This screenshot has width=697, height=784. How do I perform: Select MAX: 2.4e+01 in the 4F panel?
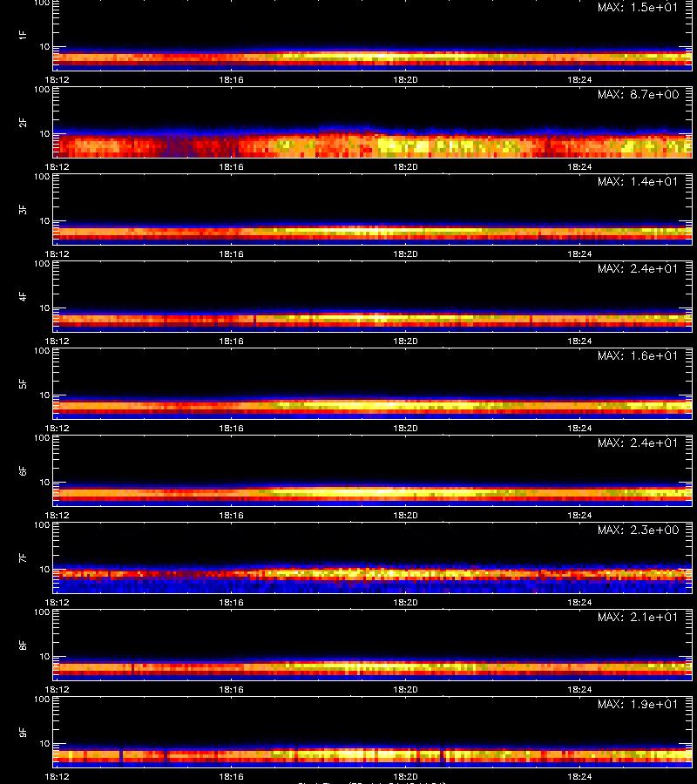pos(638,268)
